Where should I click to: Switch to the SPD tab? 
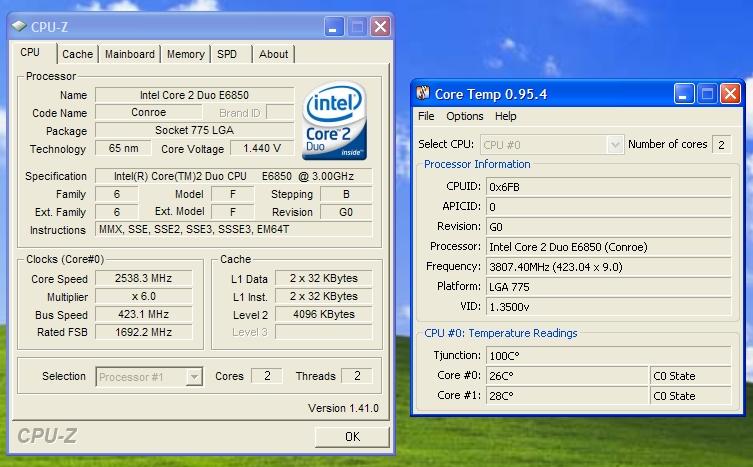(227, 54)
